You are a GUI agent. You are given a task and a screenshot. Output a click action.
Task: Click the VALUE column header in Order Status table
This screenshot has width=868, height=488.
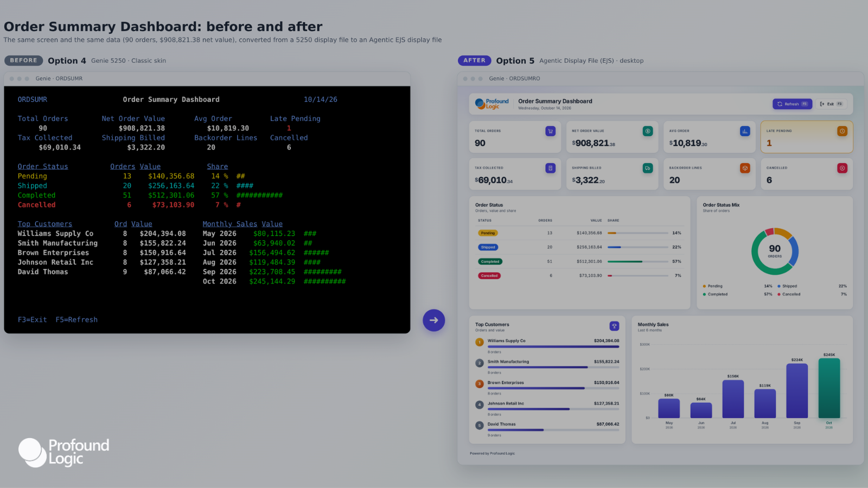[x=596, y=221]
